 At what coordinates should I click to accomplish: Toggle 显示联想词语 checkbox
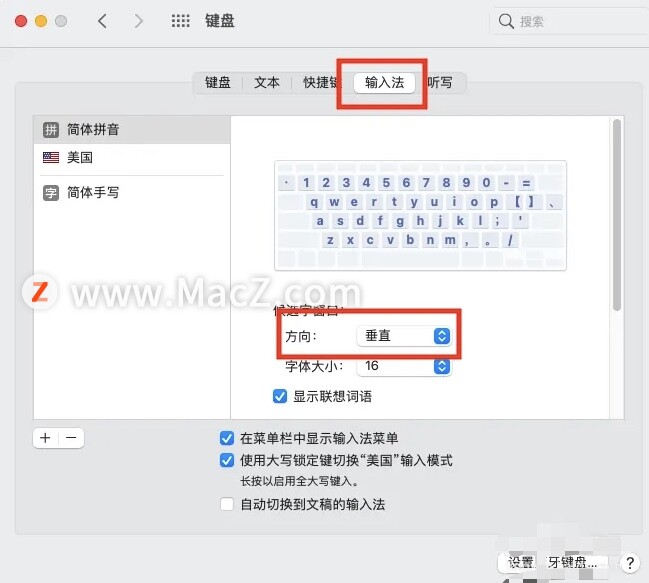280,396
